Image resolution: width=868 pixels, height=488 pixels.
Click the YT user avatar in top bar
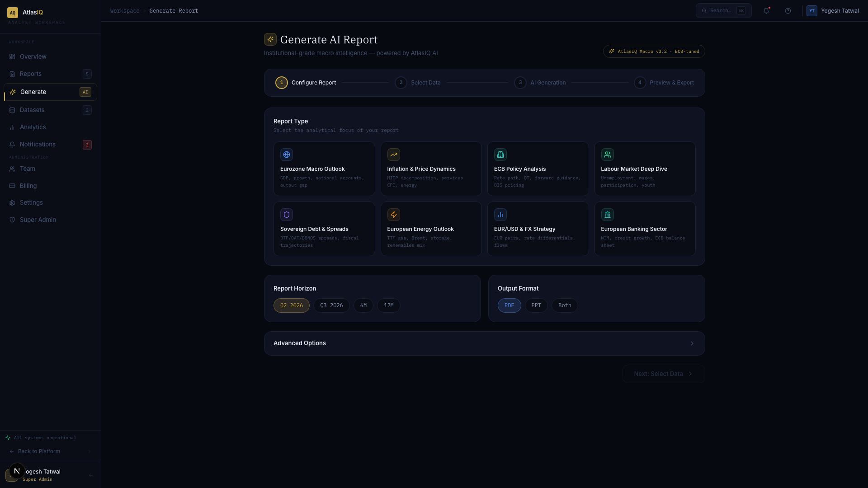click(812, 11)
